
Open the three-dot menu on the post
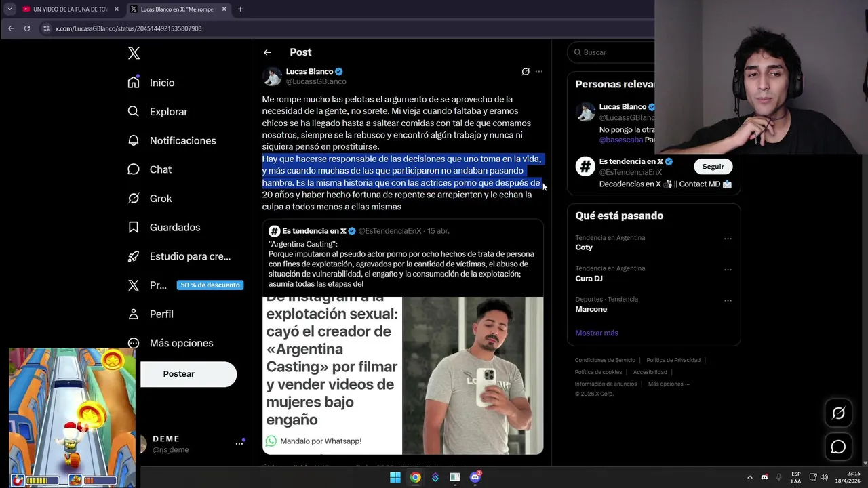pyautogui.click(x=539, y=71)
